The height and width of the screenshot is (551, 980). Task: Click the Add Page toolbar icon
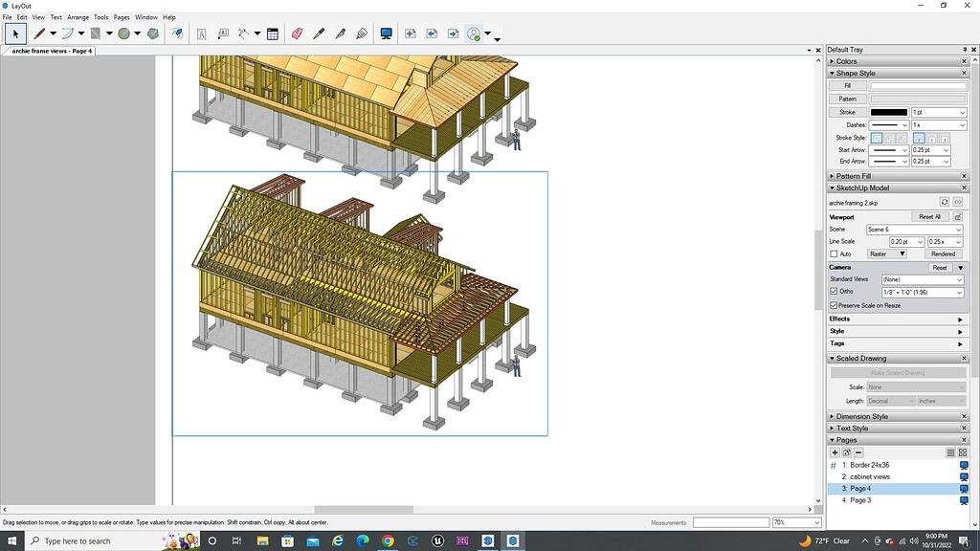coord(410,33)
